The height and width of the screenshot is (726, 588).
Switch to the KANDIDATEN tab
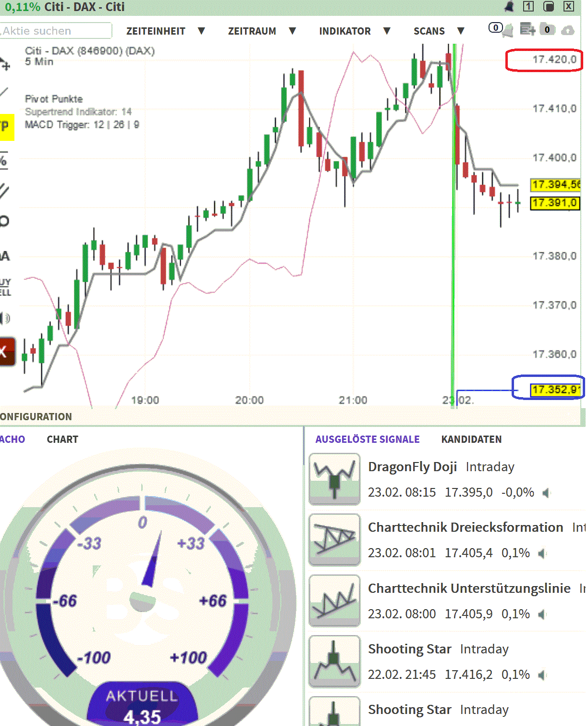471,439
